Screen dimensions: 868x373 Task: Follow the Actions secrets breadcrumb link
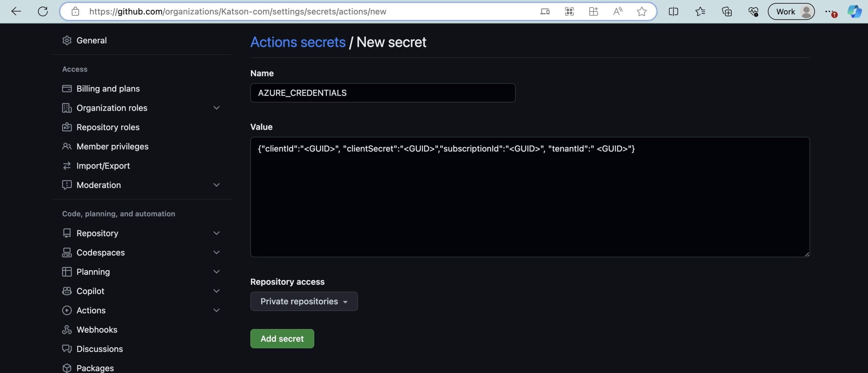[298, 42]
